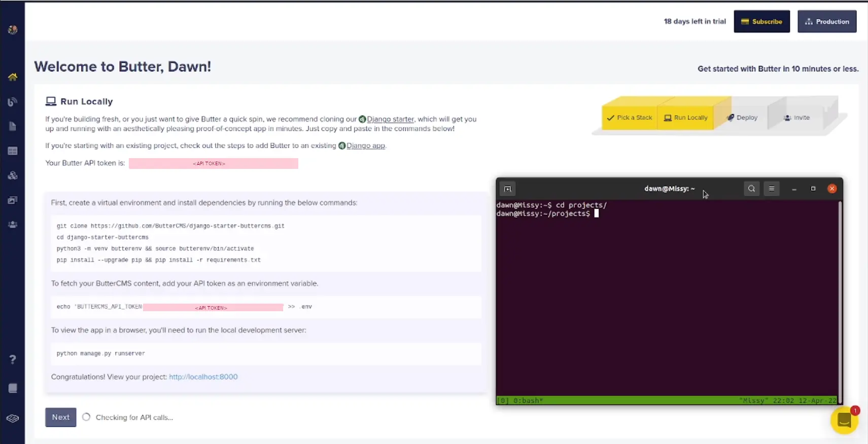Image resolution: width=868 pixels, height=444 pixels.
Task: Open the terminal hamburger menu
Action: (772, 189)
